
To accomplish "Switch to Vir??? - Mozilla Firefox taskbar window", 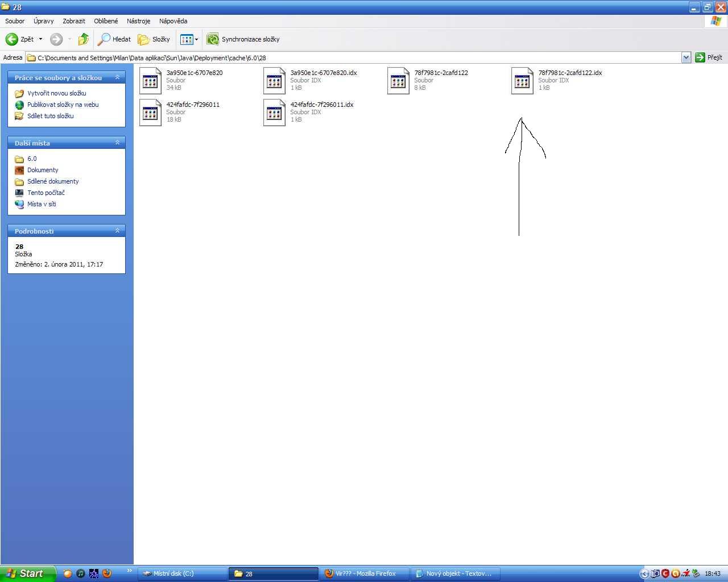I will [365, 573].
